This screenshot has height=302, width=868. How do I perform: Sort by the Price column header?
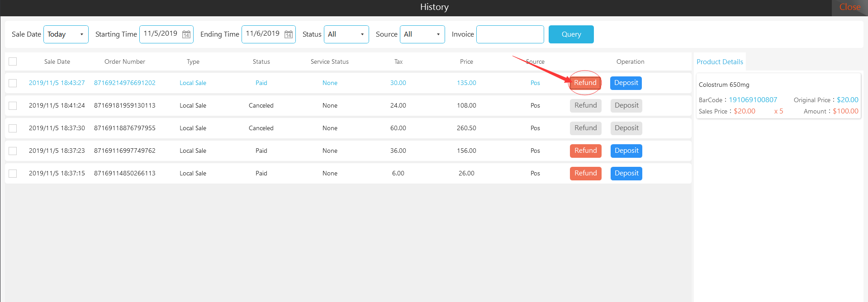(x=466, y=61)
